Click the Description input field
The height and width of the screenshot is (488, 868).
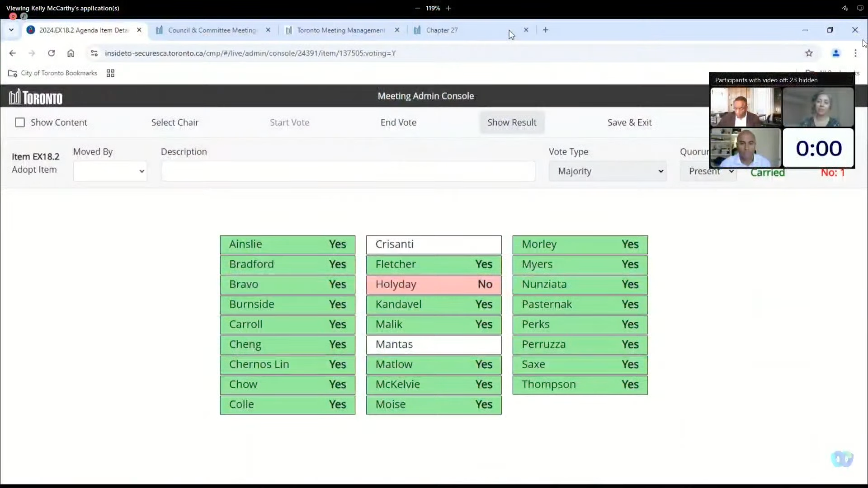pos(348,171)
